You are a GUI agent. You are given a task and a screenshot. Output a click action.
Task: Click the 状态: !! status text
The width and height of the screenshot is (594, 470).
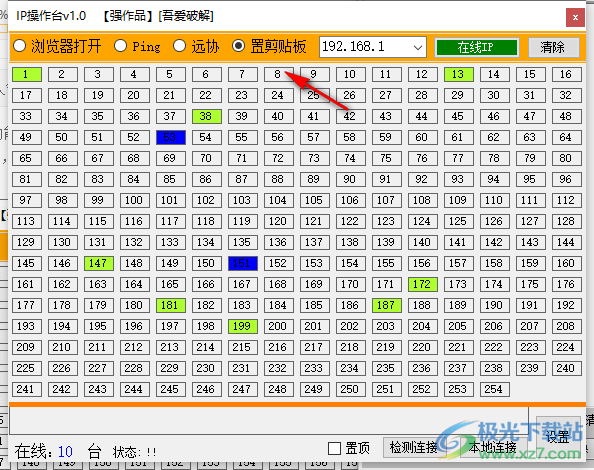coord(134,452)
